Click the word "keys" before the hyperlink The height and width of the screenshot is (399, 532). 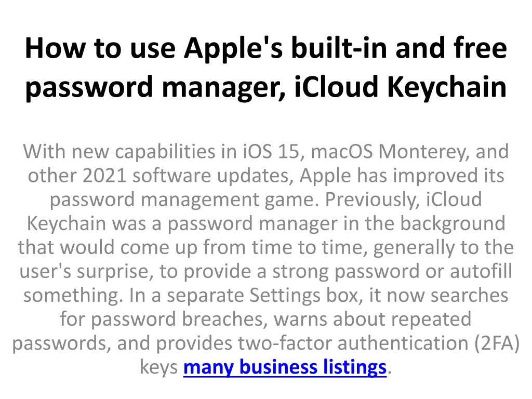click(159, 367)
